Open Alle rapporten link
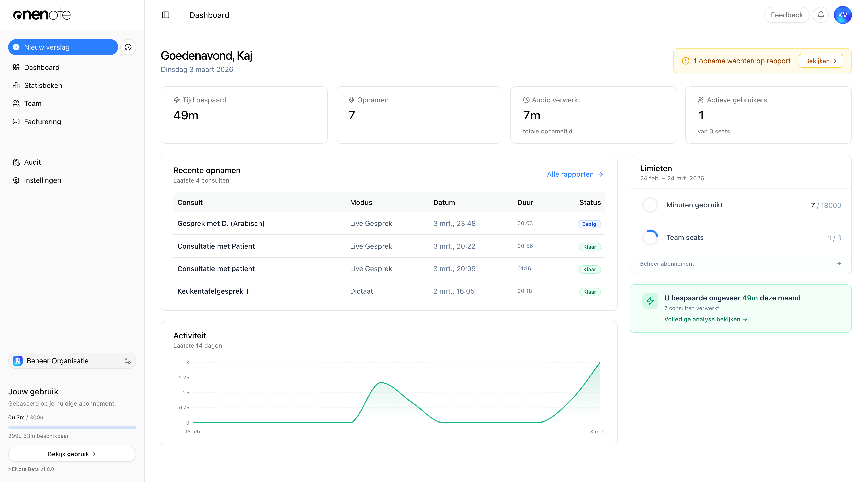The image size is (868, 482). (x=574, y=174)
